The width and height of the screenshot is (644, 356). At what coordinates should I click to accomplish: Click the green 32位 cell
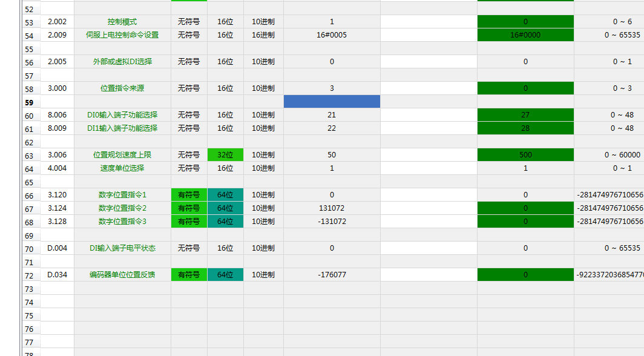[225, 155]
